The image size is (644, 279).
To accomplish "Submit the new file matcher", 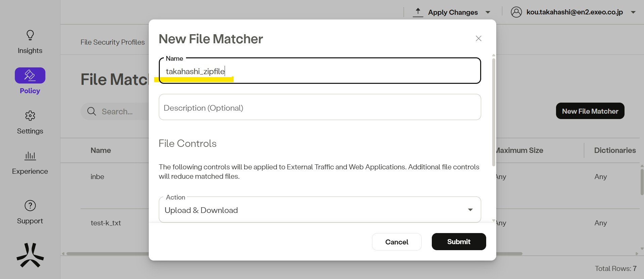I will pos(459,242).
